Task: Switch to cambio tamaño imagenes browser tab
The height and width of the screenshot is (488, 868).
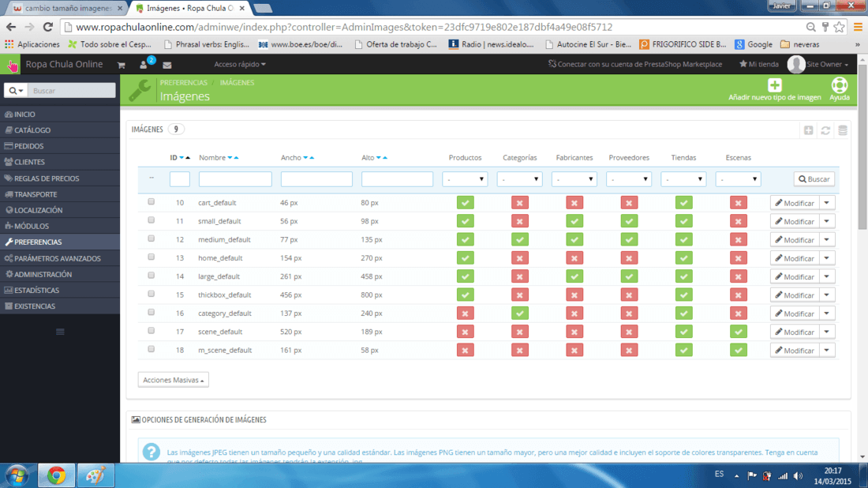Action: (68, 9)
